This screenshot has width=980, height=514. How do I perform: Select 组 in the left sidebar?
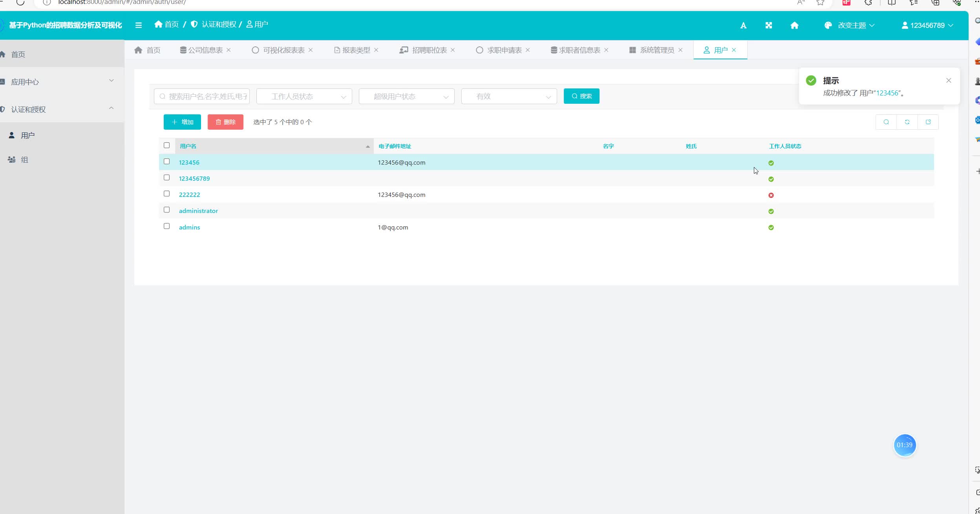62,160
